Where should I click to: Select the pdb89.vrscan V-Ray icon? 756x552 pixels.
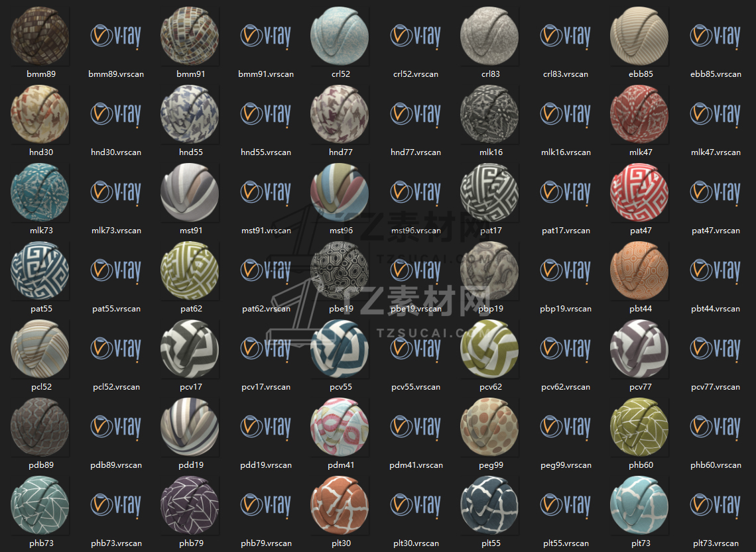115,427
